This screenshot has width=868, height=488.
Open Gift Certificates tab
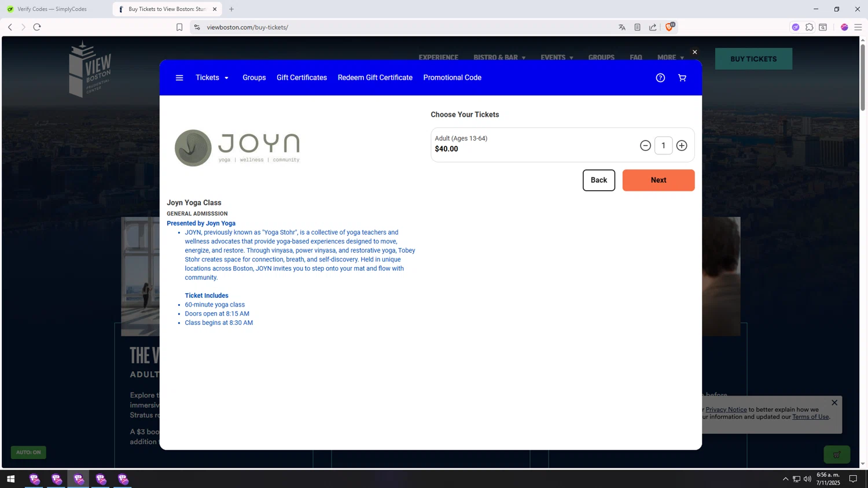301,77
